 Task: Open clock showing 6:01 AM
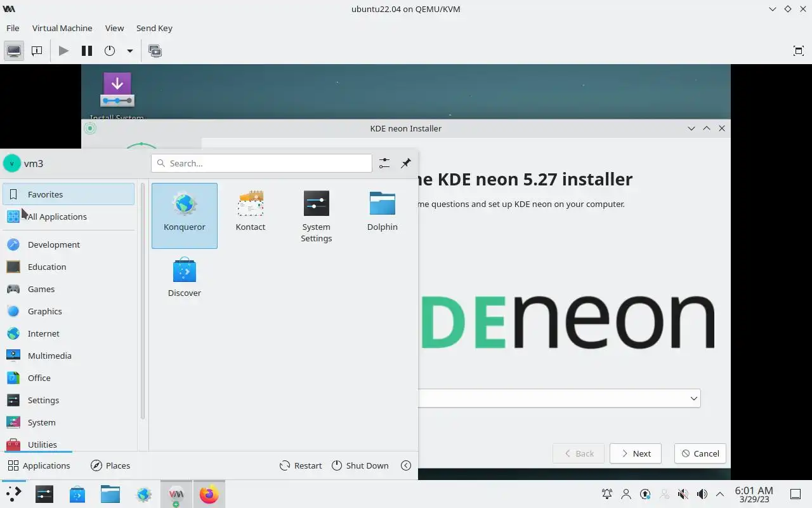(x=754, y=494)
